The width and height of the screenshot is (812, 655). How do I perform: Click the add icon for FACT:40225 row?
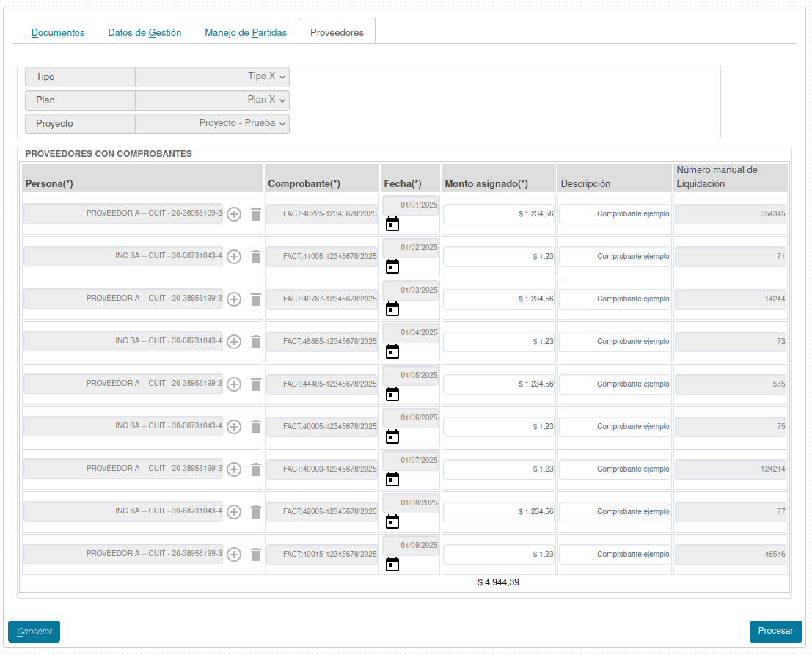pyautogui.click(x=234, y=214)
